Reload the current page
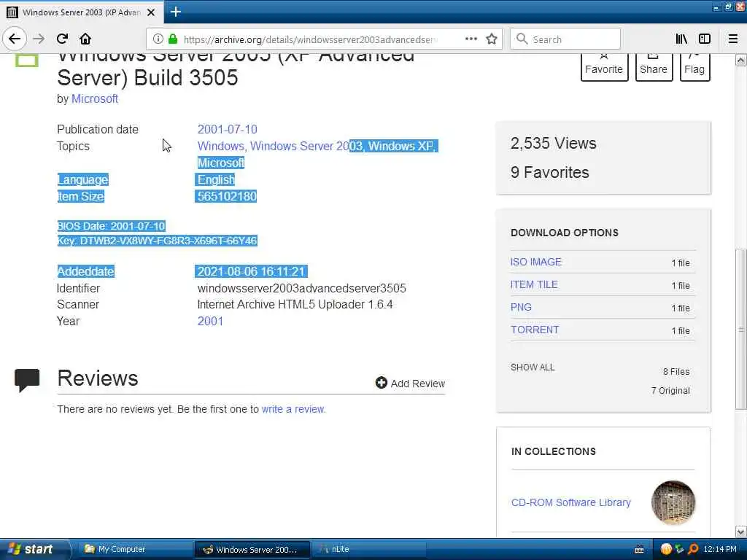This screenshot has width=747, height=560. pyautogui.click(x=63, y=39)
